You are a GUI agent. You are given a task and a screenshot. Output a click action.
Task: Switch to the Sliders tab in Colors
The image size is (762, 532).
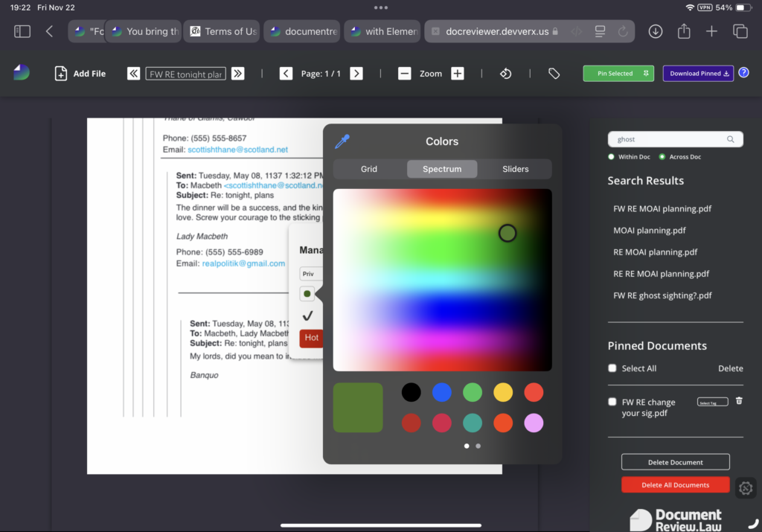[x=515, y=169]
